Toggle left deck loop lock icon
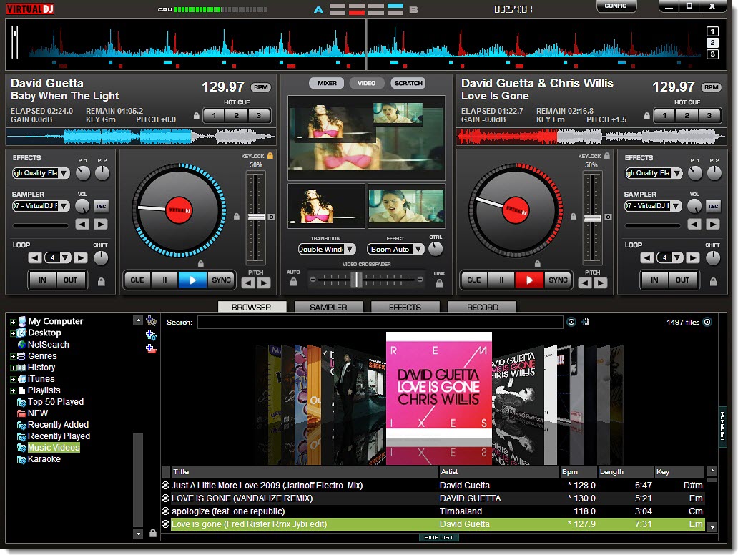This screenshot has width=743, height=560. pos(101,282)
